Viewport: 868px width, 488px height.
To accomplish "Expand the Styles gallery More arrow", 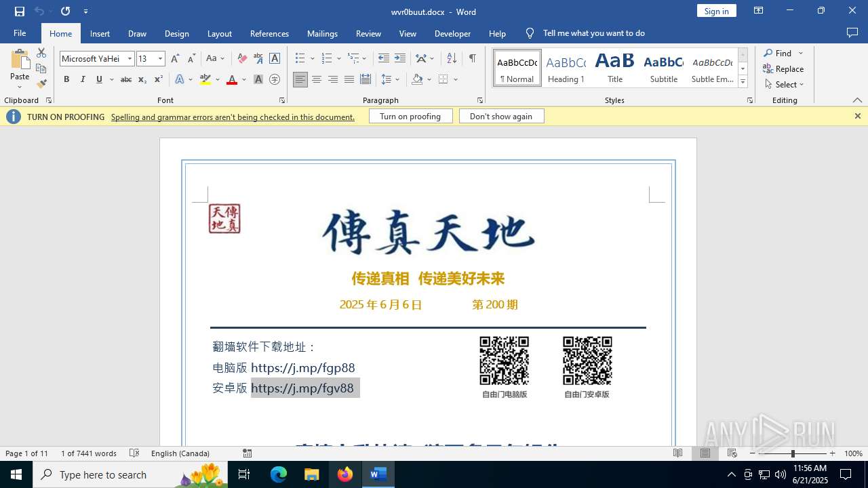I will point(743,82).
